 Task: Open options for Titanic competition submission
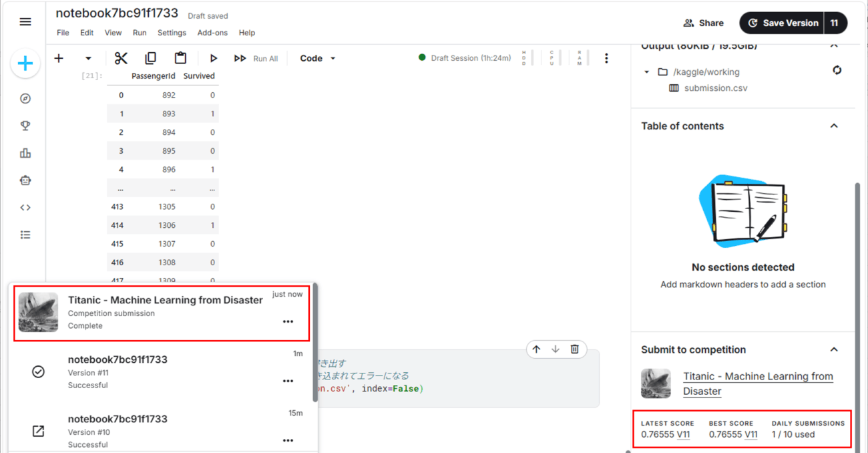pyautogui.click(x=288, y=321)
